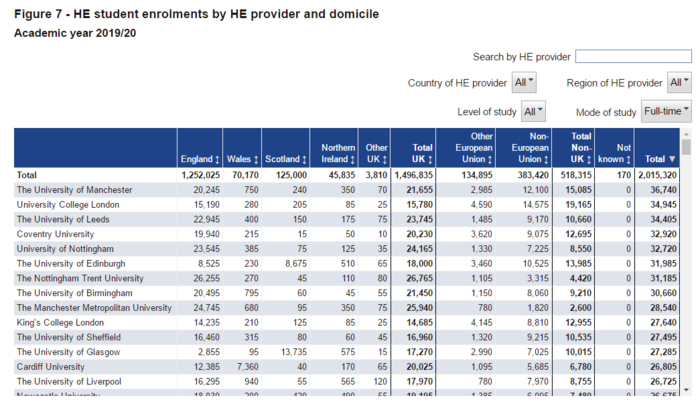Click the Search by HE provider field
Viewport: 700px width, 402px height.
(633, 56)
